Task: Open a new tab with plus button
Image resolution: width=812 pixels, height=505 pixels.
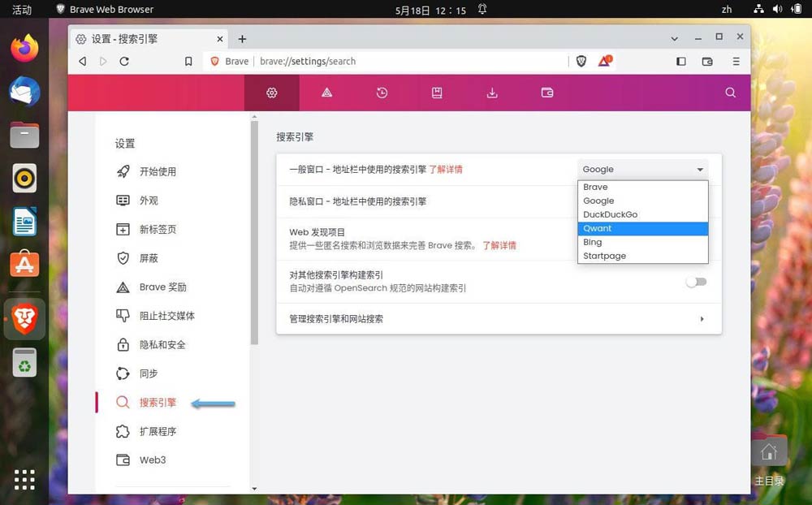Action: tap(242, 39)
